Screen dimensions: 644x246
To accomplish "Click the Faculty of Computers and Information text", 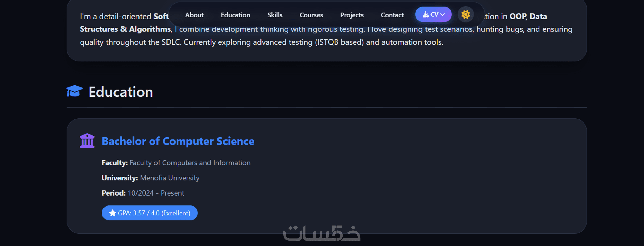I will pos(190,163).
